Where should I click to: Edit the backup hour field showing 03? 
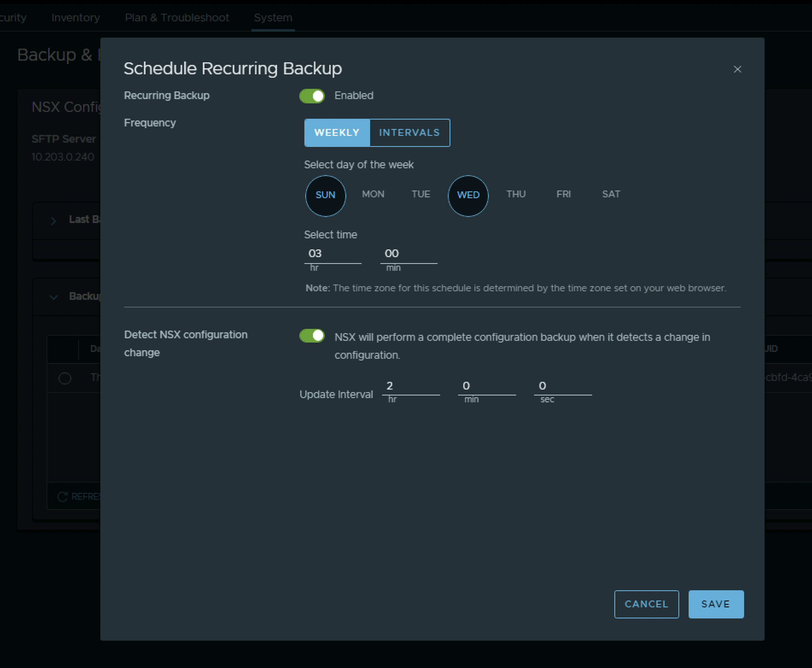333,254
